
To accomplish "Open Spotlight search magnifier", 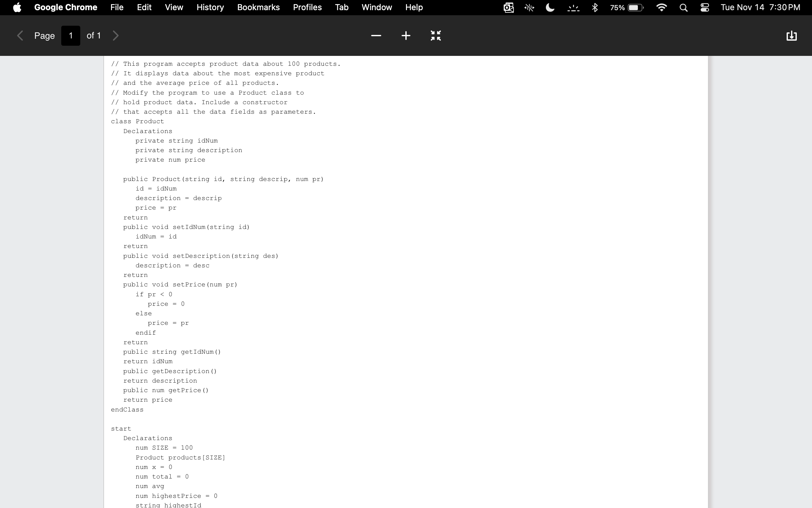I will click(x=684, y=7).
